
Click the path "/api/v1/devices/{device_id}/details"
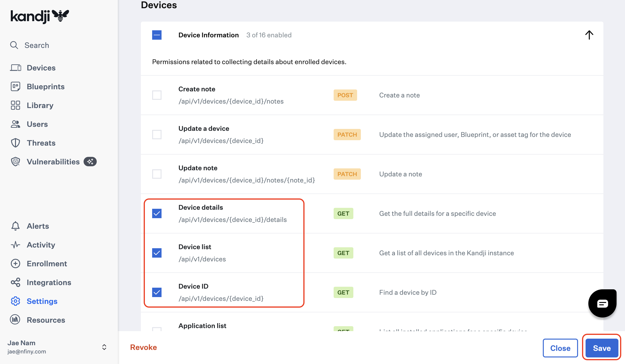tap(232, 220)
